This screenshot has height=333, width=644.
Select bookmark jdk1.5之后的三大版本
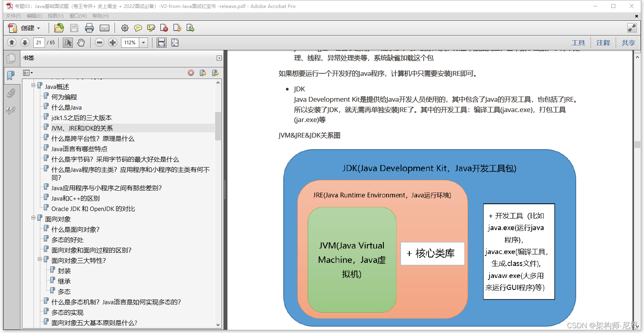(82, 118)
